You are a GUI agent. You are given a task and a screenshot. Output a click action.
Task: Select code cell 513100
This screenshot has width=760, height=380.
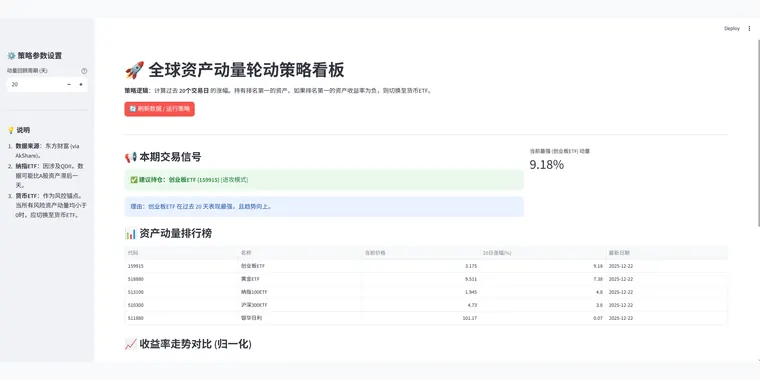[181, 292]
